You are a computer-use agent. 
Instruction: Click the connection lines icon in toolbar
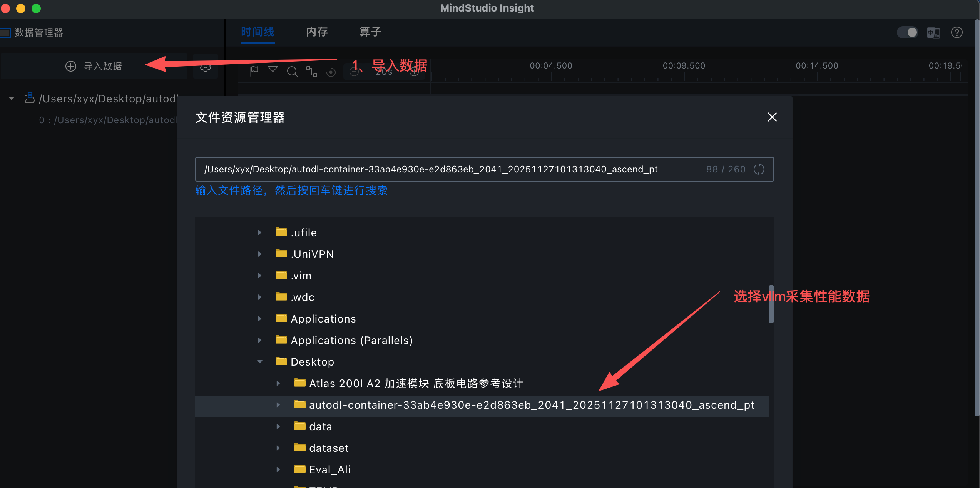pos(311,72)
